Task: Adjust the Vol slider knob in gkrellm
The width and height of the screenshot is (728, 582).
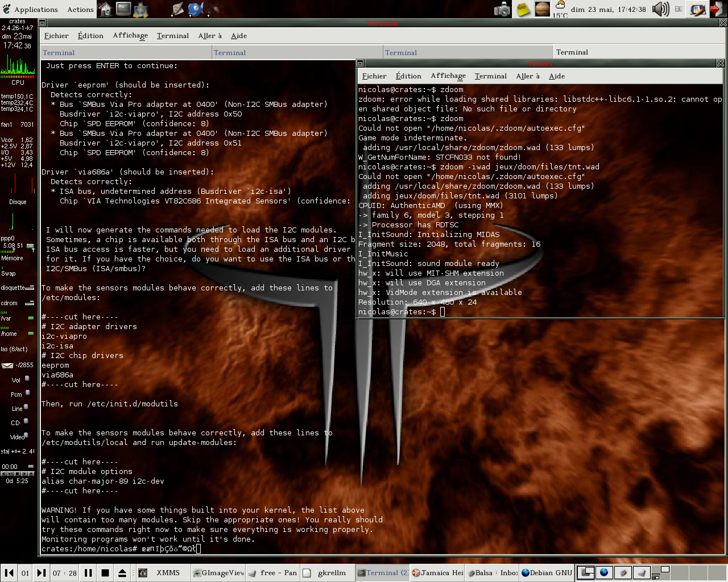Action: coord(27,379)
